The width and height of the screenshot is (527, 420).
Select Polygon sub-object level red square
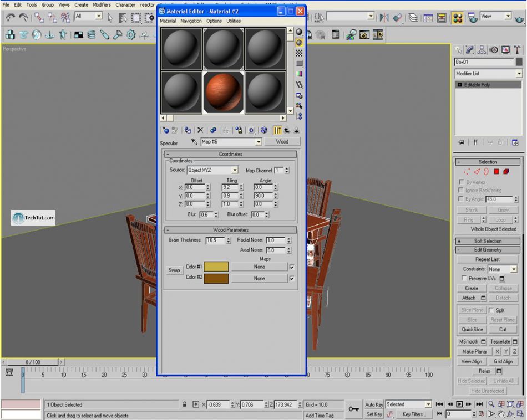[x=496, y=172]
